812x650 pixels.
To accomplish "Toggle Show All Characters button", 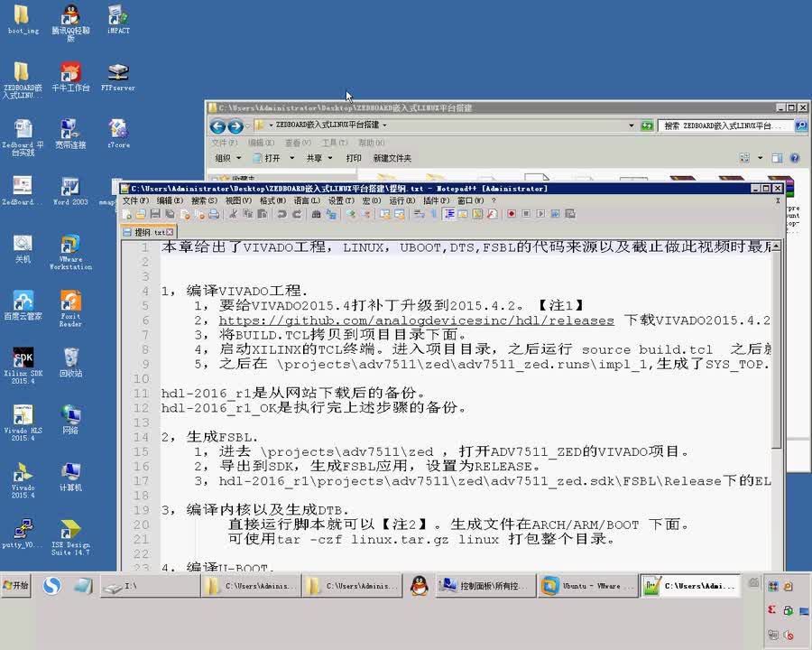I will (433, 214).
